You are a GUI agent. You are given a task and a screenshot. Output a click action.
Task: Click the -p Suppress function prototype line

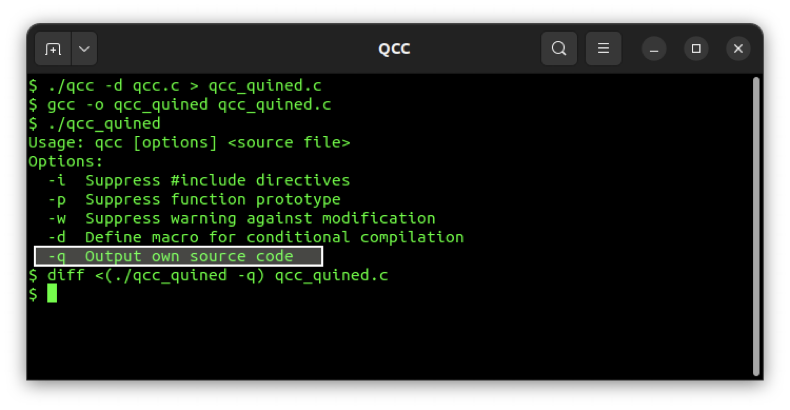(194, 199)
